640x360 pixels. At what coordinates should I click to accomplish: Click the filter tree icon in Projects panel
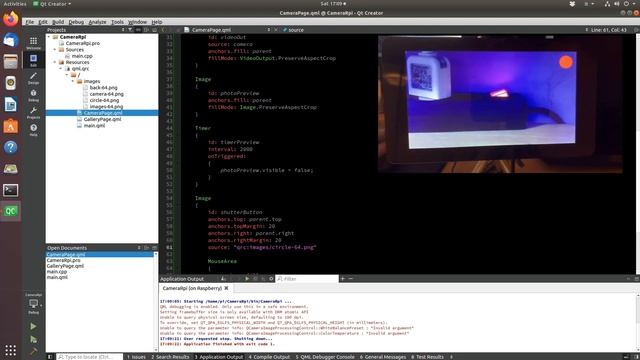[130, 30]
